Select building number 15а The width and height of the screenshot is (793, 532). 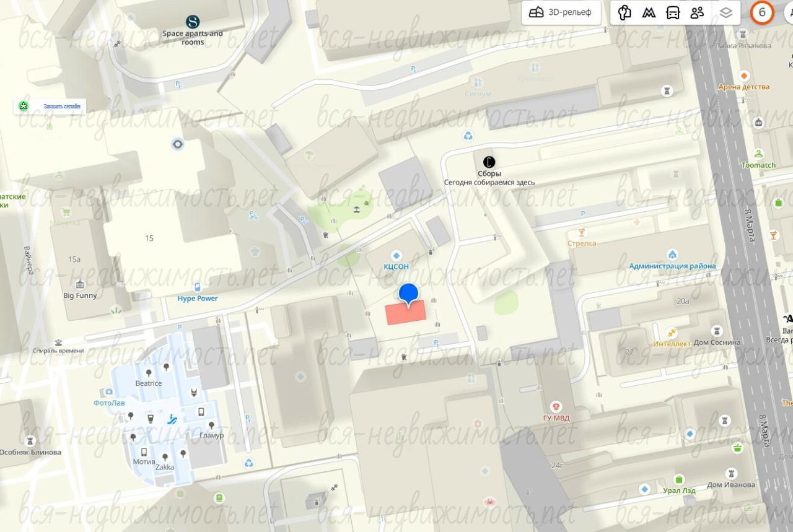coord(74,259)
